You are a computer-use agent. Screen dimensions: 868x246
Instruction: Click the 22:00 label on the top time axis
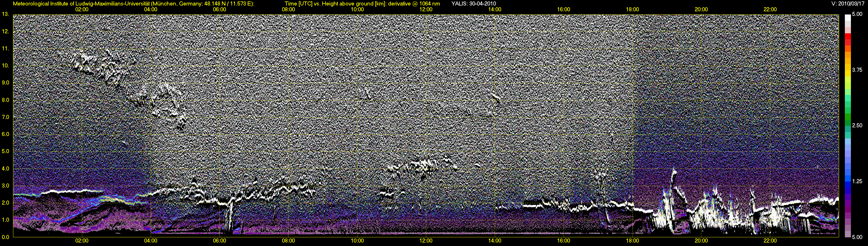pyautogui.click(x=770, y=10)
